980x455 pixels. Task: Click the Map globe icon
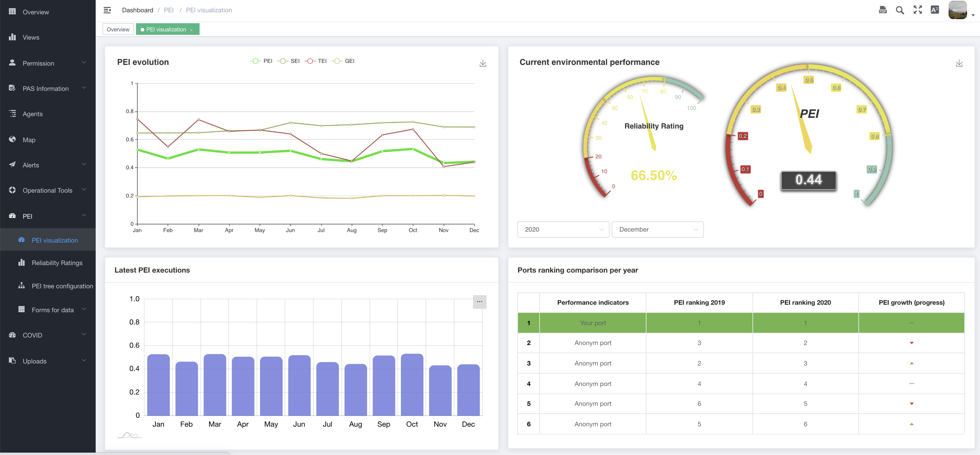pos(12,139)
